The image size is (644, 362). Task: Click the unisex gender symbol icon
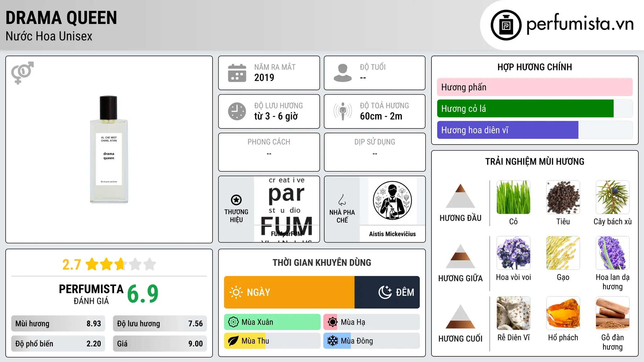[x=22, y=73]
